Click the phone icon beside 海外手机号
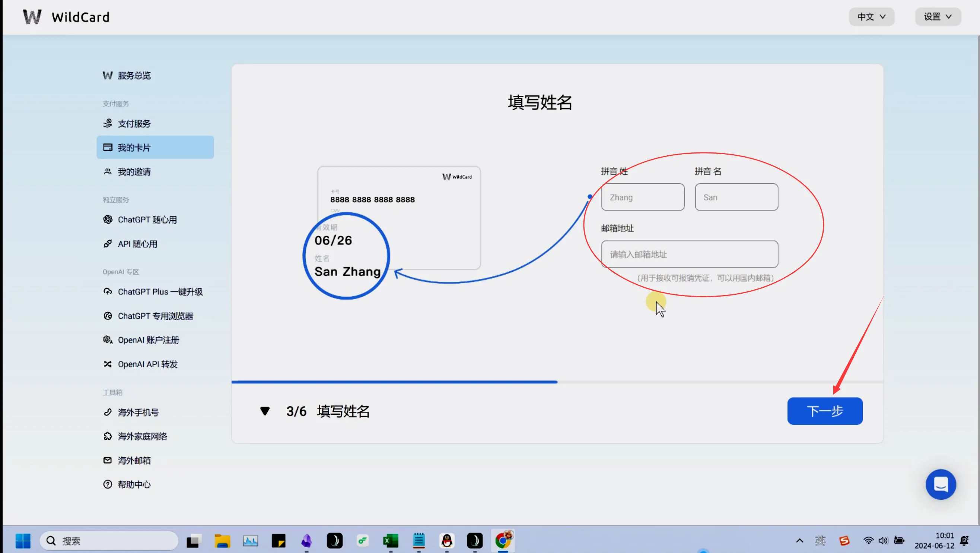 [x=108, y=412]
